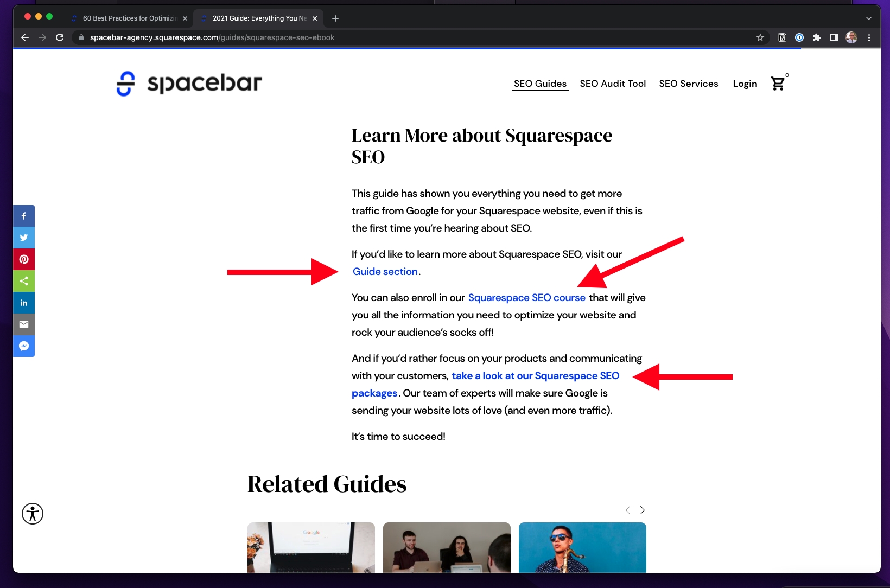This screenshot has width=890, height=588.
Task: Pin this page with Pinterest icon
Action: [x=24, y=259]
